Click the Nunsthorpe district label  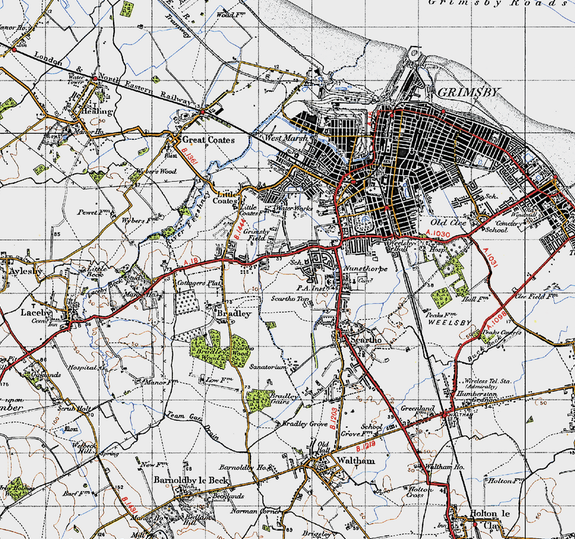click(365, 269)
